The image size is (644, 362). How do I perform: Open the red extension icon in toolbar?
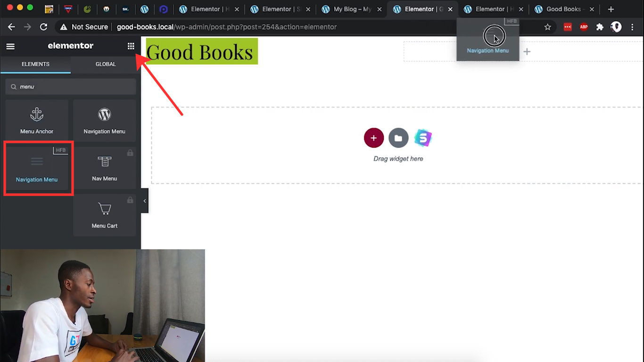click(568, 27)
